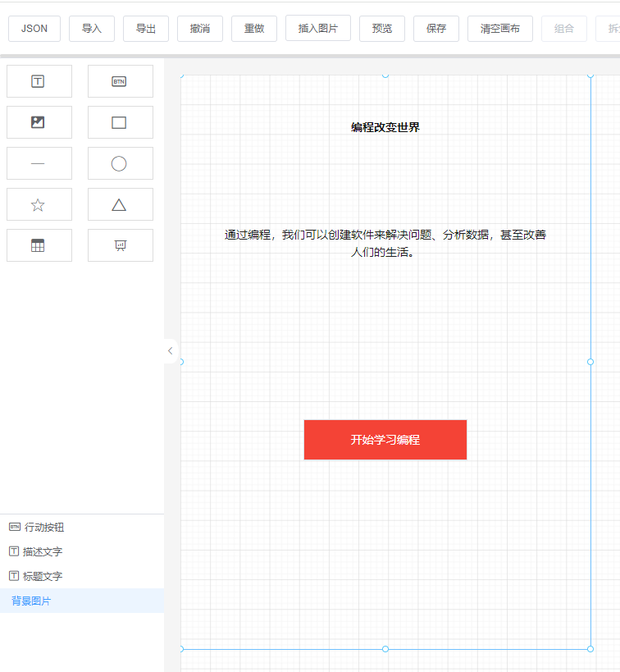Save with the 保存 button
The height and width of the screenshot is (672, 620).
point(436,29)
